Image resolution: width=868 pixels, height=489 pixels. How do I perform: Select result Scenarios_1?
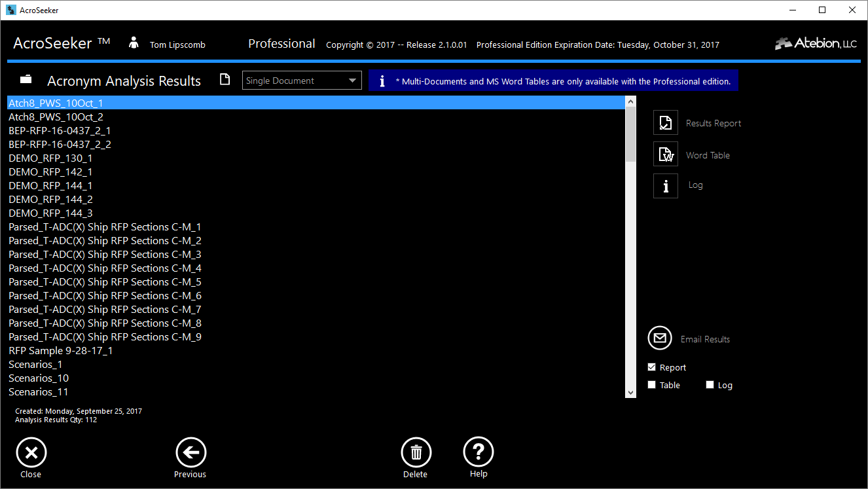click(x=316, y=364)
